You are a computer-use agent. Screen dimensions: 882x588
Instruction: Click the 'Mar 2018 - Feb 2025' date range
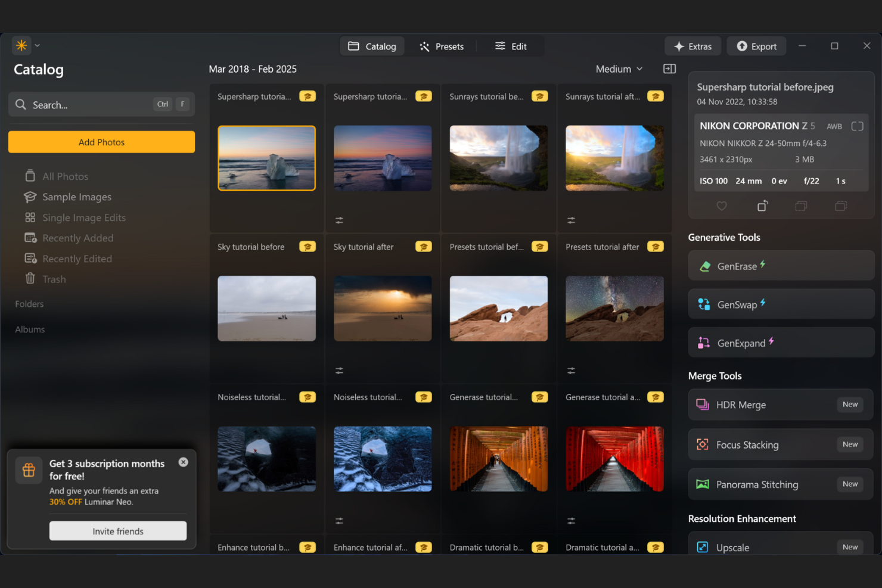point(253,69)
